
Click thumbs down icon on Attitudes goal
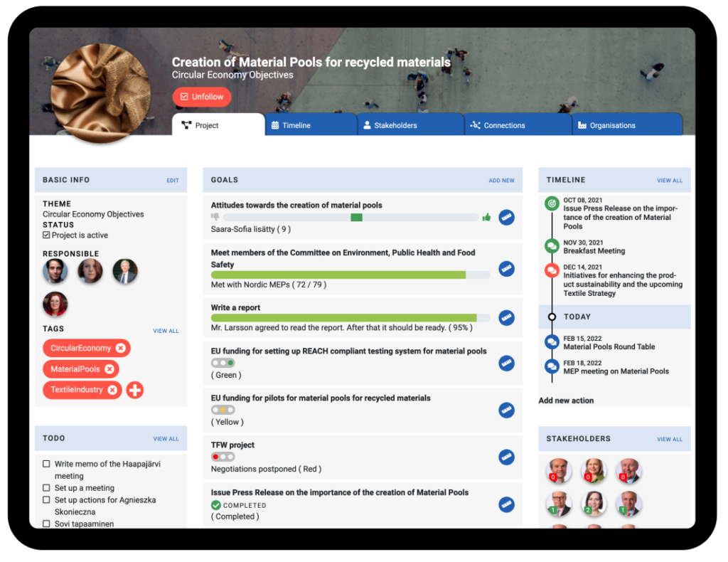[215, 216]
